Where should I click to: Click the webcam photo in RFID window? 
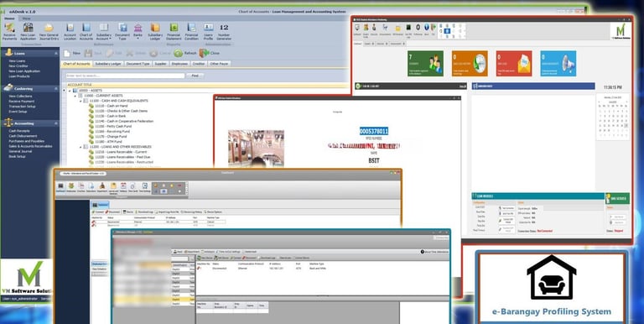pos(256,149)
